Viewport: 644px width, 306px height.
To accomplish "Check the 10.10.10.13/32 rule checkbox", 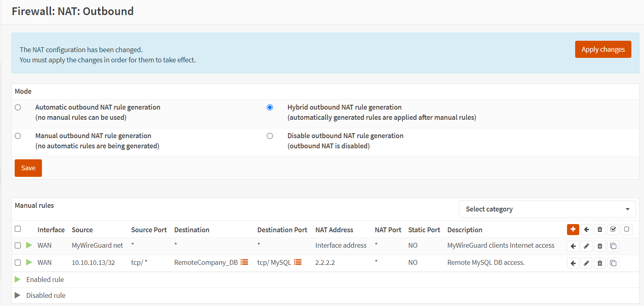I will coord(18,262).
